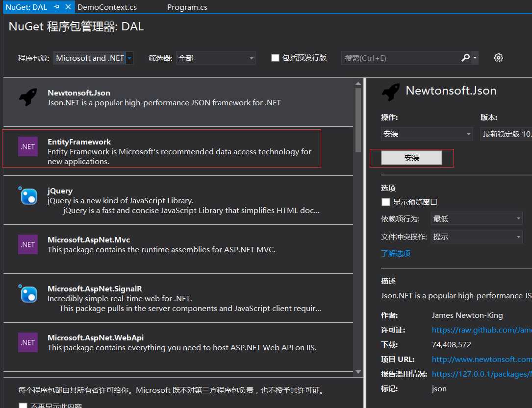
Task: Focus the 搜索(Ctrl+E) search box
Action: (x=401, y=58)
